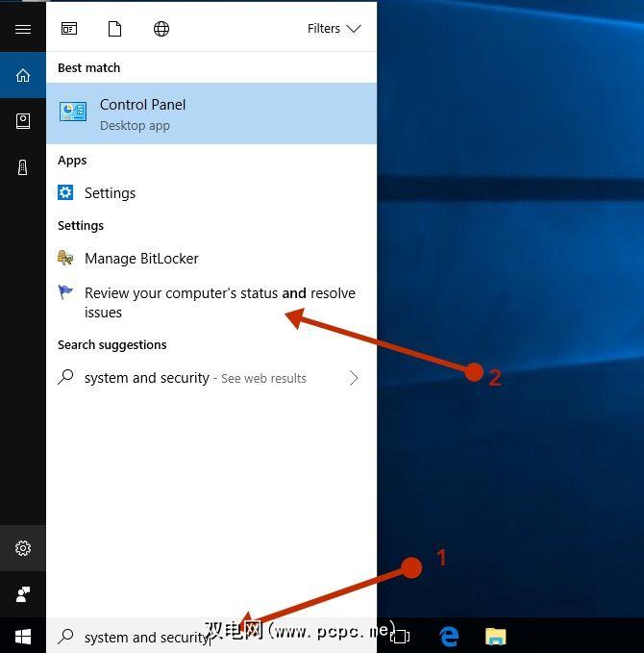
Task: Open the Windows Start button
Action: (23, 637)
